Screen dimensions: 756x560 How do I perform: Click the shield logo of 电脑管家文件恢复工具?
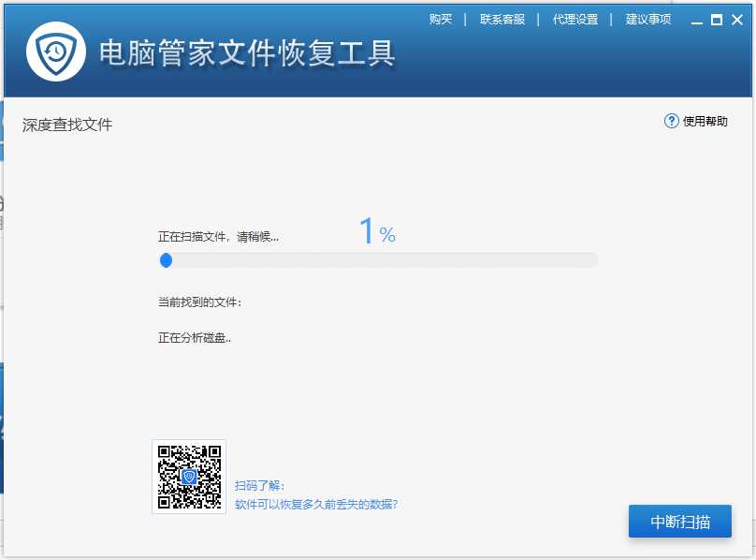[x=56, y=52]
